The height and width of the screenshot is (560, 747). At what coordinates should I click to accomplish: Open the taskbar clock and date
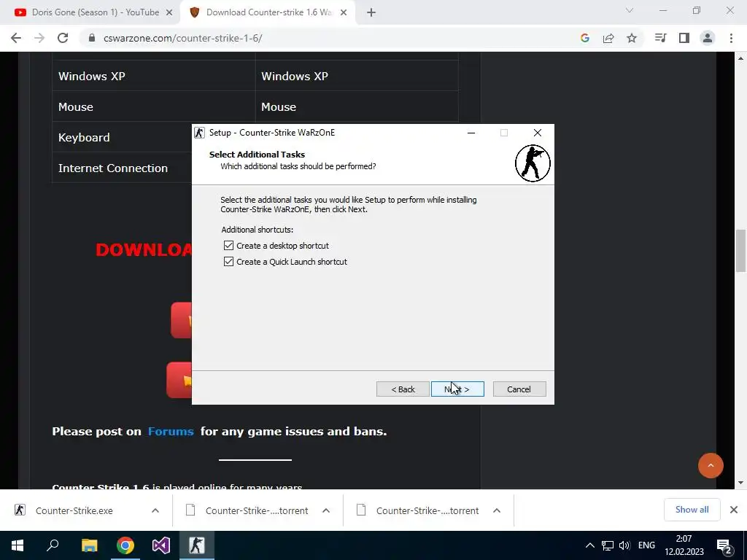pyautogui.click(x=684, y=545)
